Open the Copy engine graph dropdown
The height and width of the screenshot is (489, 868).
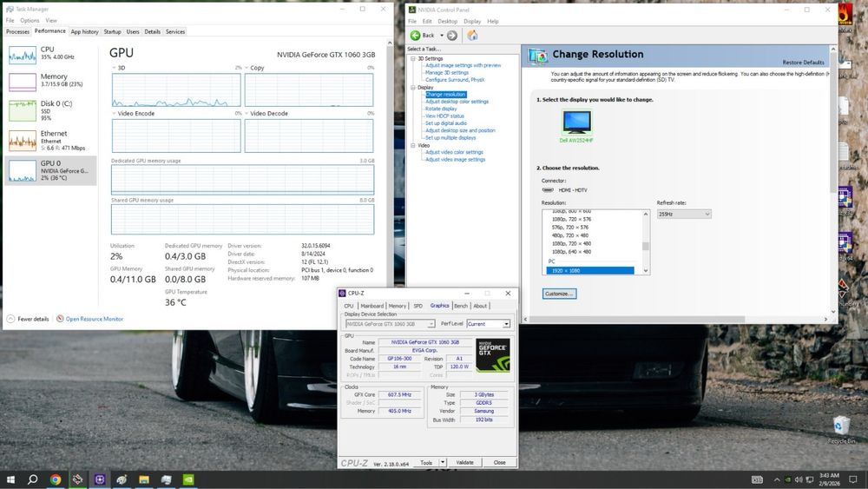(247, 68)
